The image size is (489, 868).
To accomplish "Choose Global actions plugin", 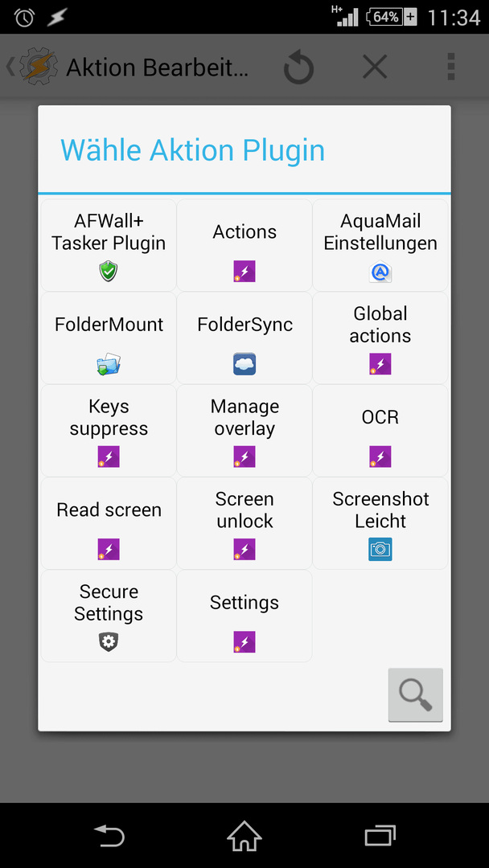I will pyautogui.click(x=380, y=338).
